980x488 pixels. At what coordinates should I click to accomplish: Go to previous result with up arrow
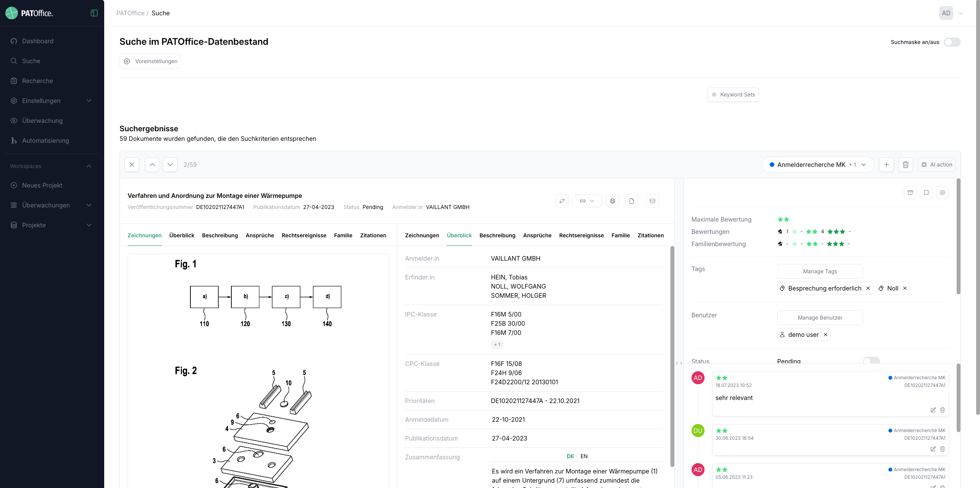[x=152, y=165]
